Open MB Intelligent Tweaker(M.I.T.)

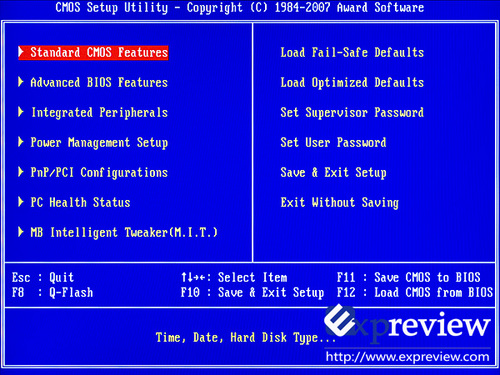(x=124, y=232)
